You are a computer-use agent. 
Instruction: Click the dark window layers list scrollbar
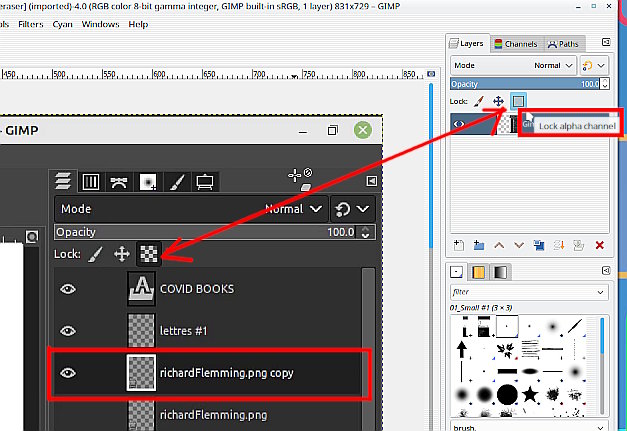[368, 348]
